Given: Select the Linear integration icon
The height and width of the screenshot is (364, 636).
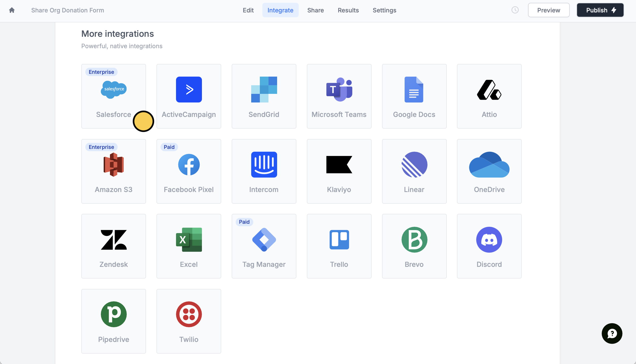Looking at the screenshot, I should tap(414, 165).
